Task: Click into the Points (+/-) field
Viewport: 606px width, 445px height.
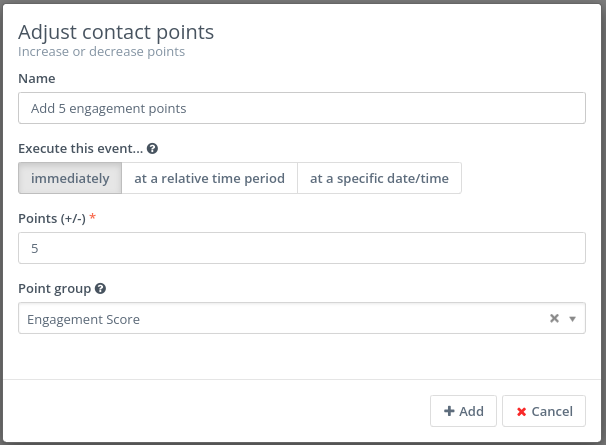Action: coord(302,248)
